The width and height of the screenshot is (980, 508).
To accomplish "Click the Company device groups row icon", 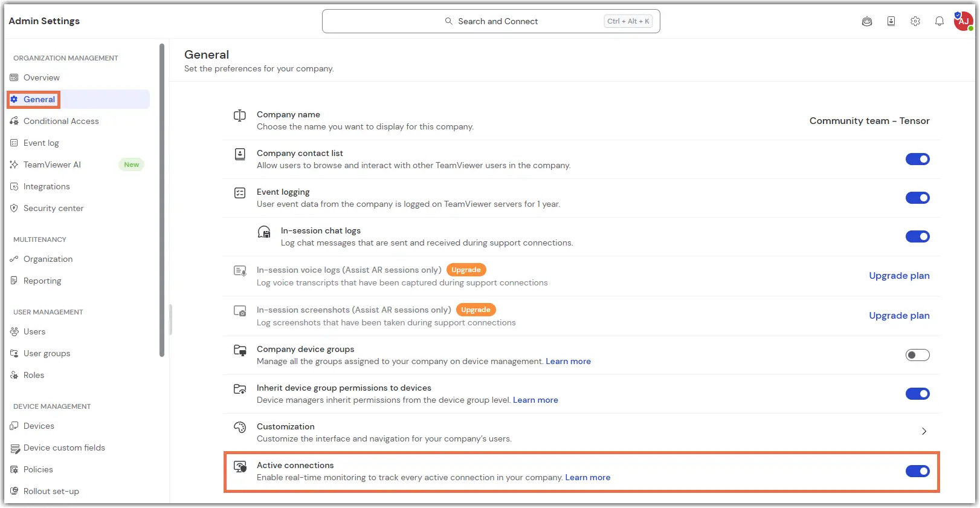I will pos(240,350).
